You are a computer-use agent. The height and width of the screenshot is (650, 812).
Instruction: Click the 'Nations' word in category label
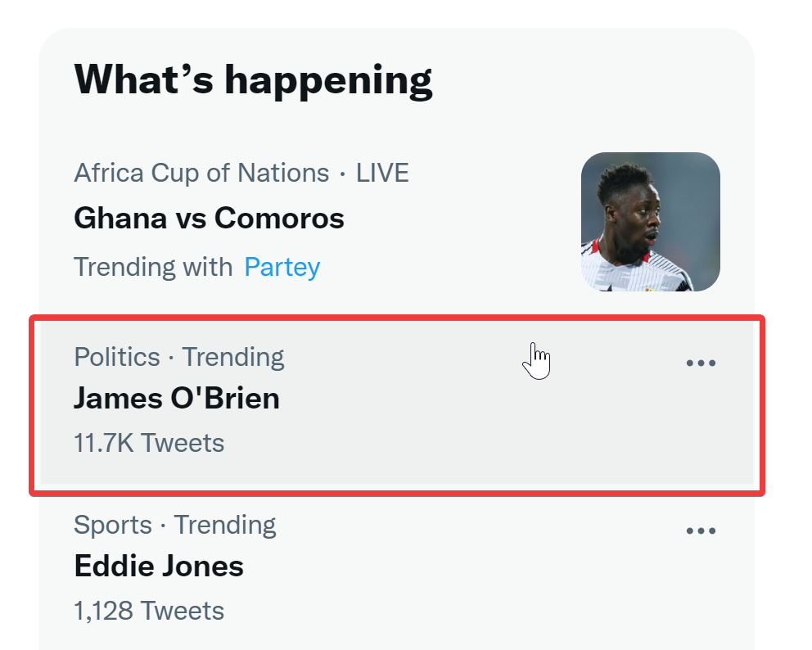[x=283, y=173]
